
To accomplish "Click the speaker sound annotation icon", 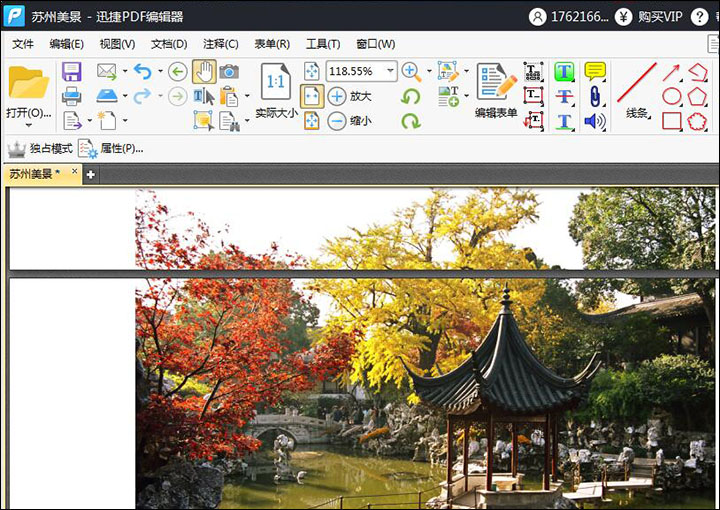I will (595, 121).
